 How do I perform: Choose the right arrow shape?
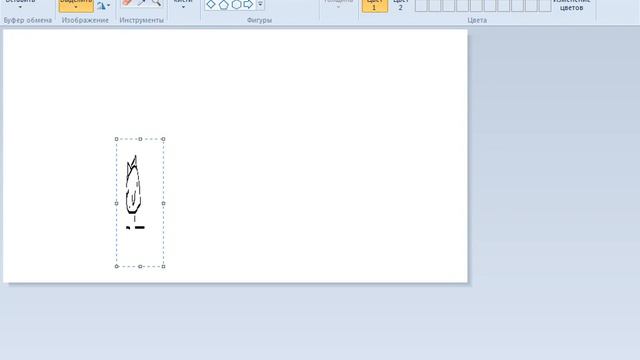248,4
